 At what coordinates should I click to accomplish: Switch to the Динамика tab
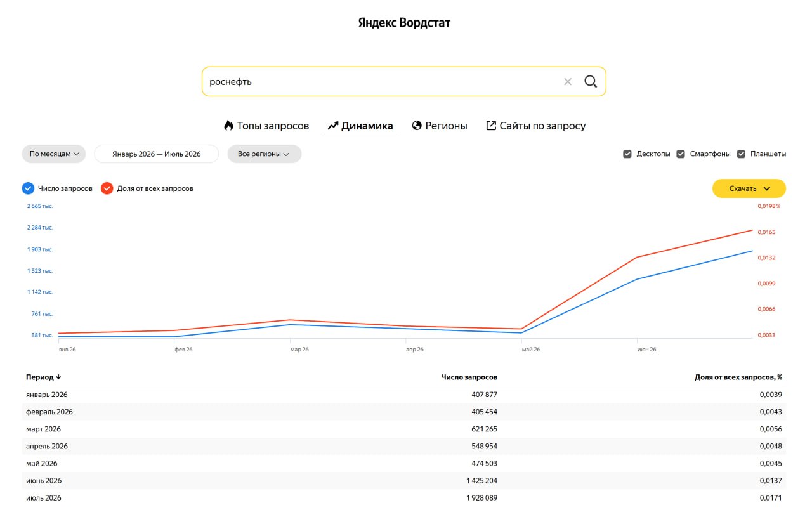pyautogui.click(x=360, y=126)
